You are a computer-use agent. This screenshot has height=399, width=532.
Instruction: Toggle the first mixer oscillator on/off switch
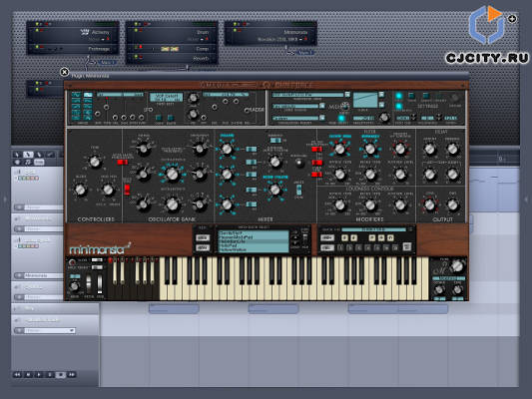tap(252, 150)
